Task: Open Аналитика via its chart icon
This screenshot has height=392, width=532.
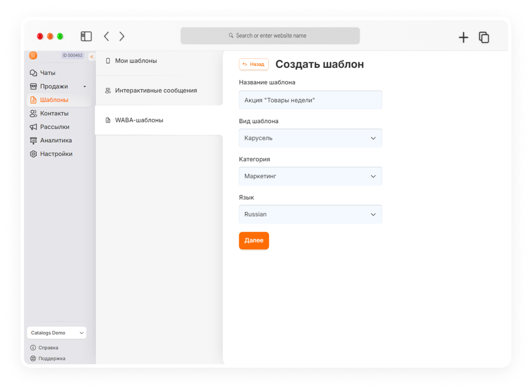Action: 33,140
